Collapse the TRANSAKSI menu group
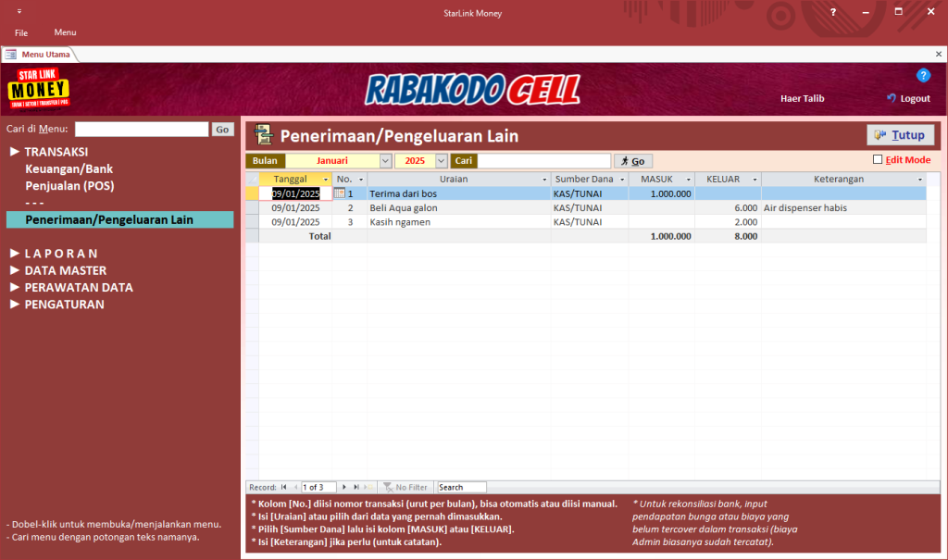 tap(15, 151)
